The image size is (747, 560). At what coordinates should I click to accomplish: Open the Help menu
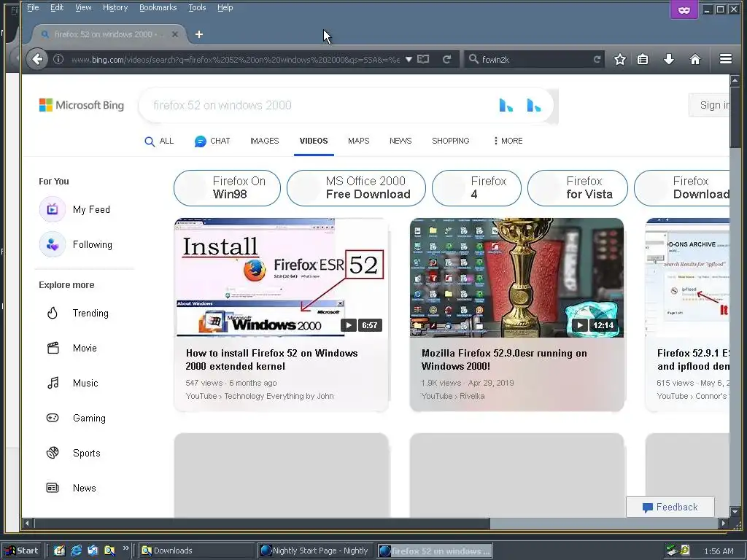[x=225, y=7]
